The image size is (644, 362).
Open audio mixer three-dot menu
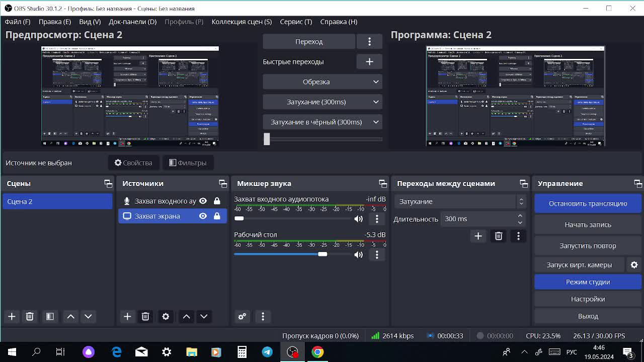tap(263, 316)
